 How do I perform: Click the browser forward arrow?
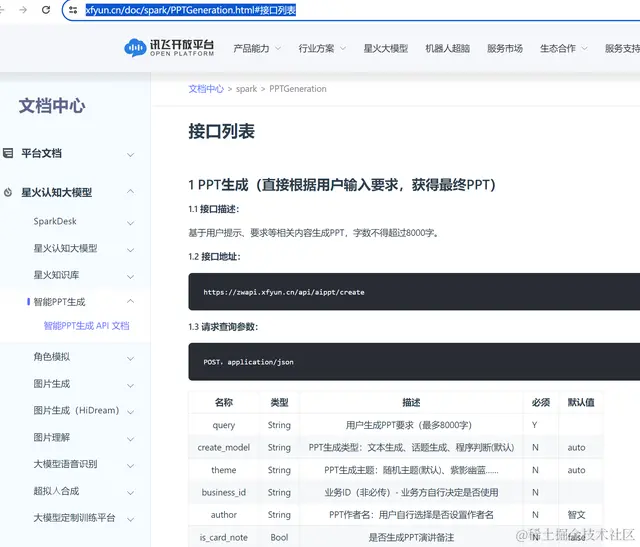(x=23, y=10)
